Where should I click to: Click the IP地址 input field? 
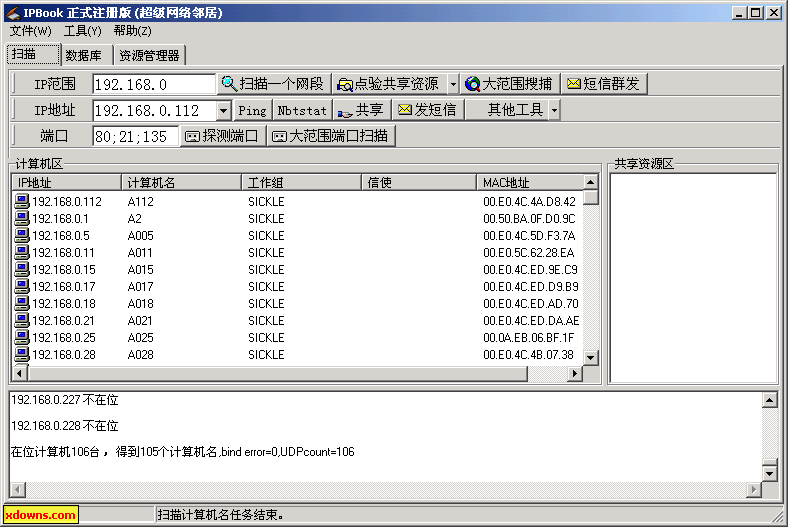(155, 111)
